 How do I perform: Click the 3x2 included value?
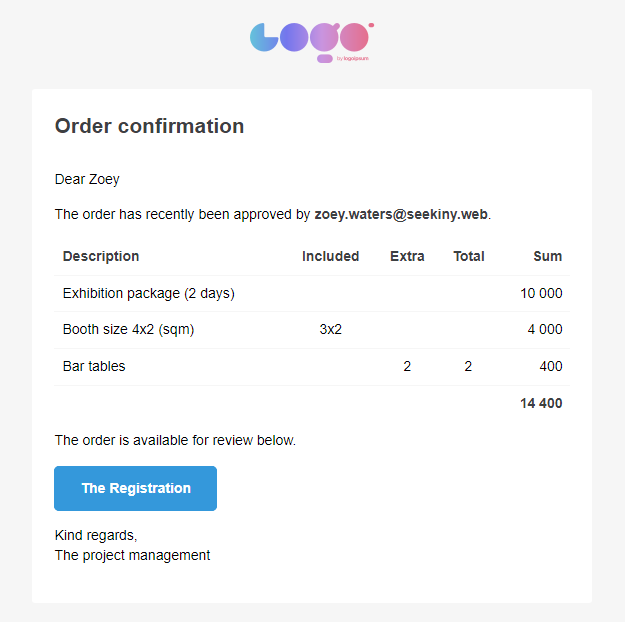click(330, 329)
